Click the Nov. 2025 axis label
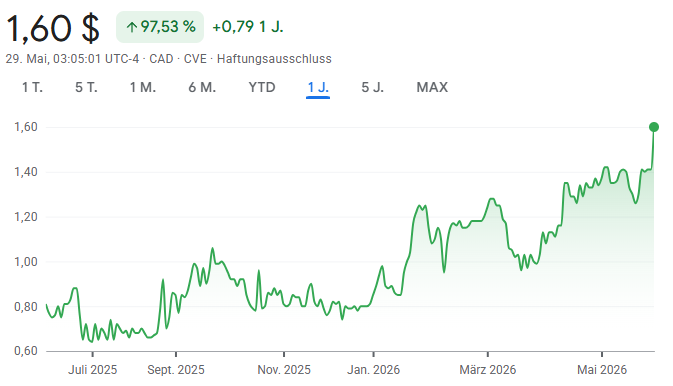 tap(284, 370)
